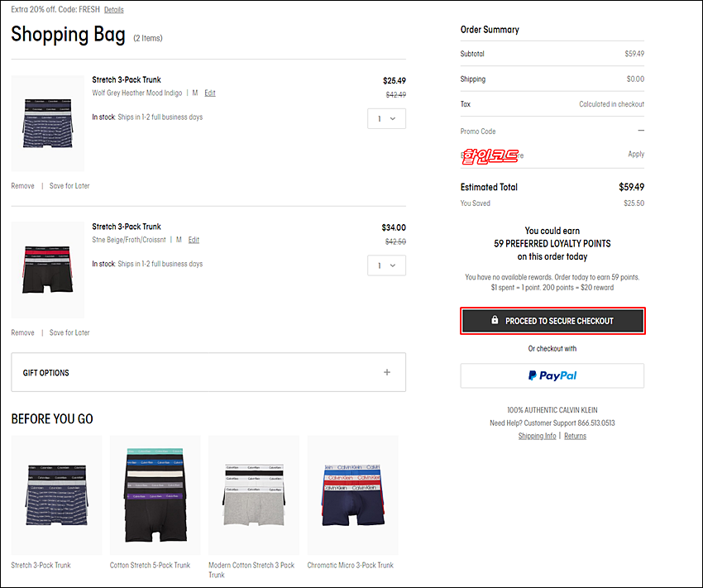Select Cotton Stretch 5-Pack Trunk recommendation

tap(155, 495)
